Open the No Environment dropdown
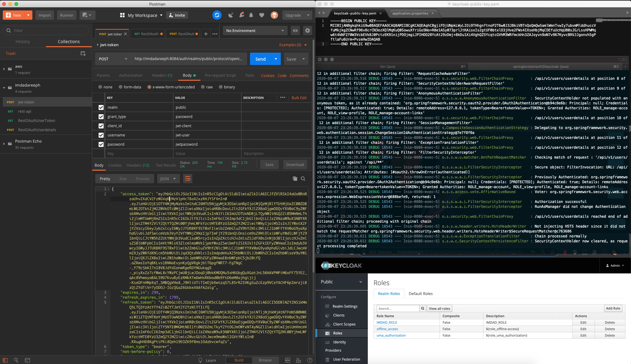Image resolution: width=631 pixels, height=364 pixels. coord(255,30)
